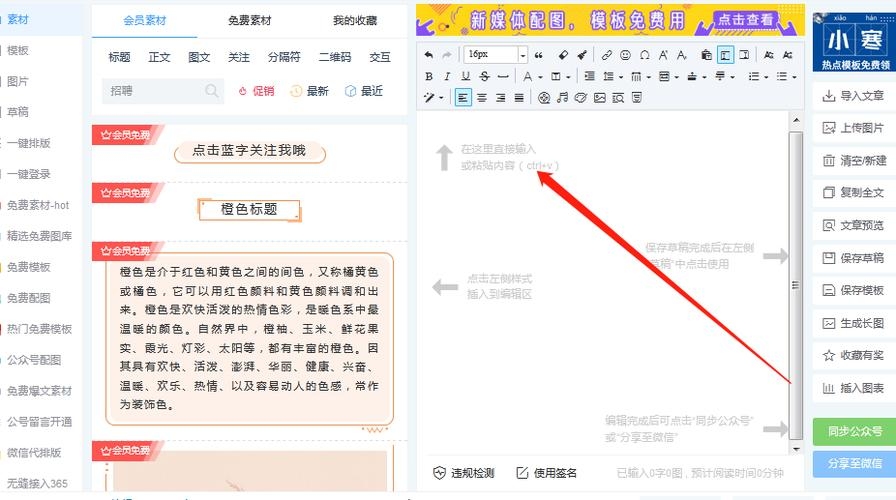The height and width of the screenshot is (500, 896).
Task: Click the image search icon
Action: pyautogui.click(x=618, y=98)
